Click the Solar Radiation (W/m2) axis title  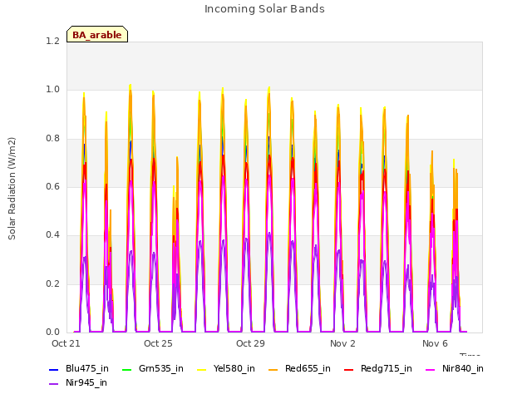point(12,189)
